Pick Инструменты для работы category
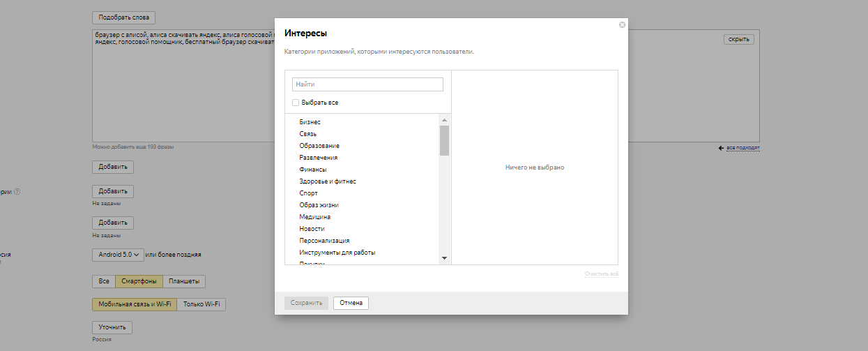The height and width of the screenshot is (351, 868). point(337,253)
